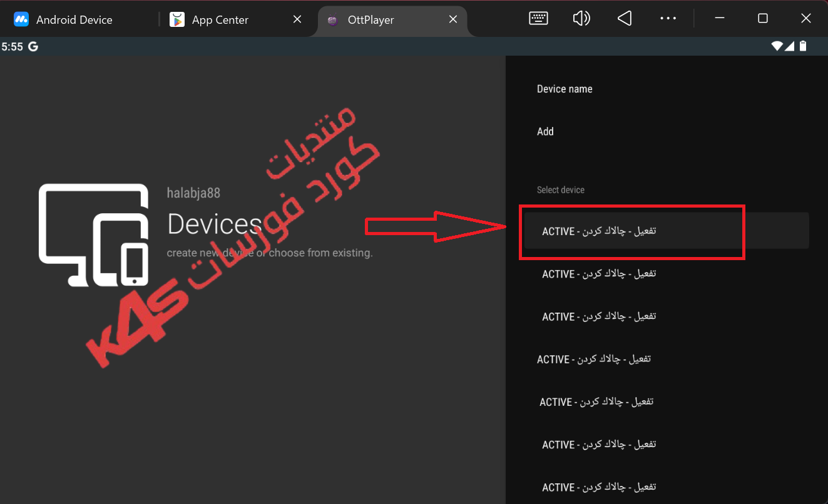Click the OttPlayer tab's purple app icon
Image resolution: width=828 pixels, height=504 pixels.
[x=333, y=20]
